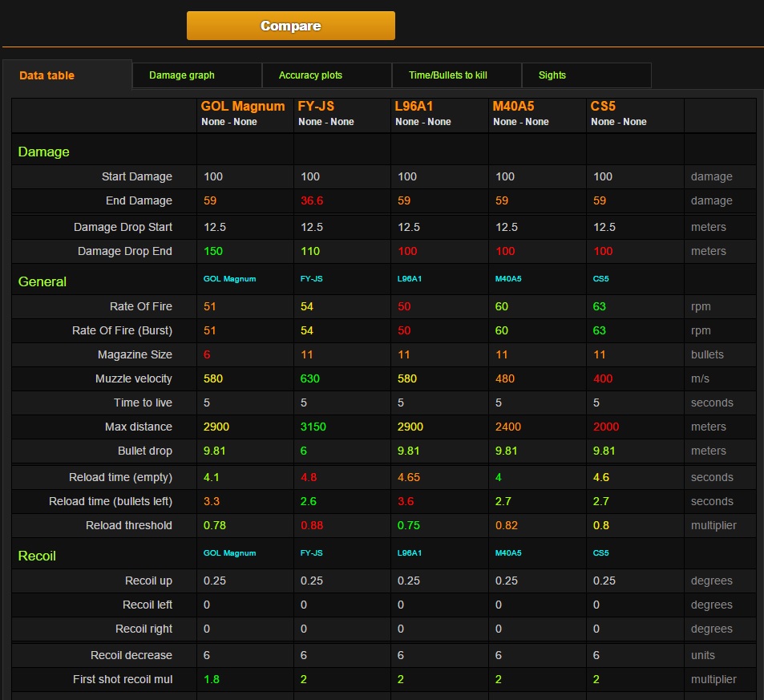This screenshot has height=700, width=764.
Task: Click L96A1 Rate Of Fire (Burst) value 50
Action: tap(404, 330)
